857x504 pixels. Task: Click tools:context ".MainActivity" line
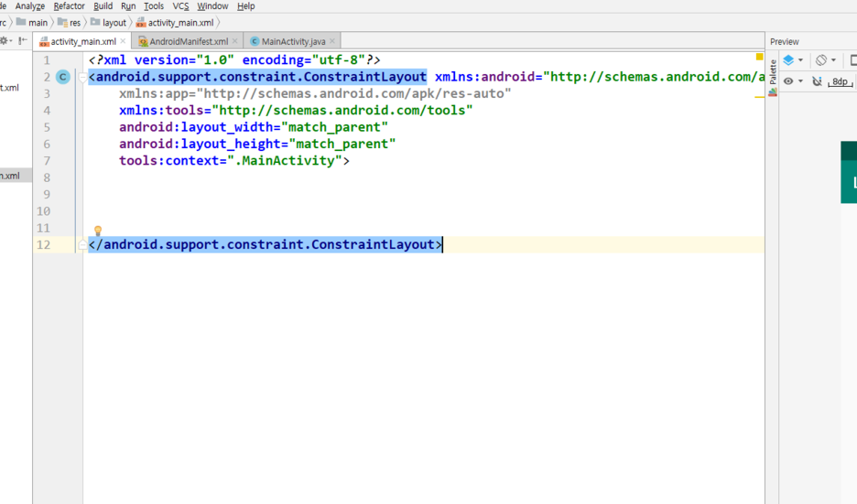pyautogui.click(x=233, y=161)
